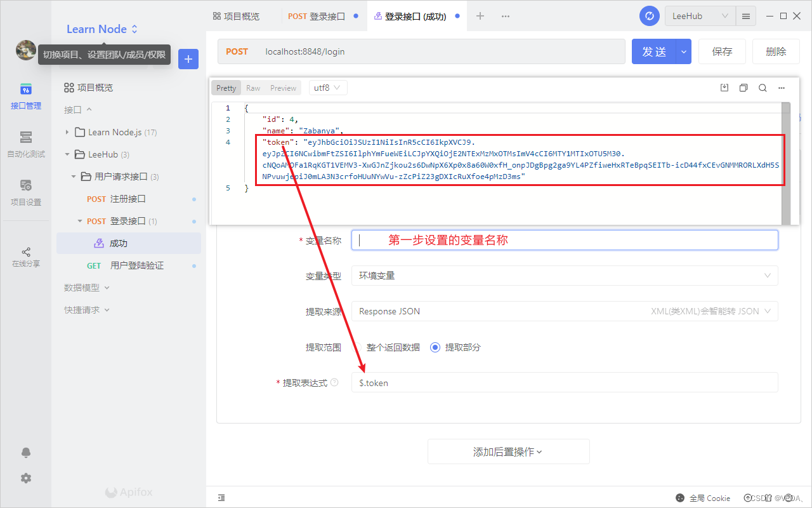This screenshot has width=812, height=508.
Task: Collapse the 用户请求接口 folder
Action: coord(73,177)
